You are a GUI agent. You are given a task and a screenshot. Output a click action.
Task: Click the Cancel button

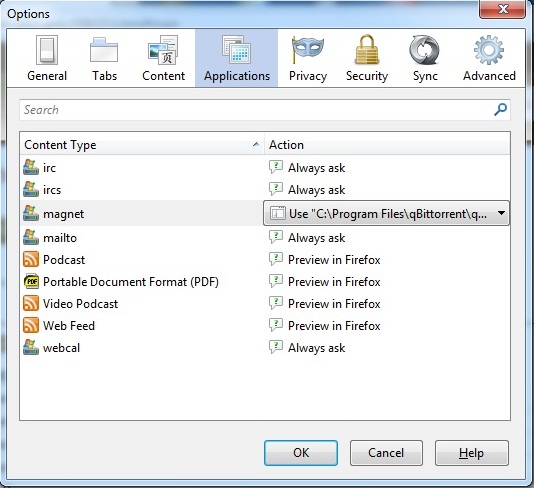click(x=386, y=453)
